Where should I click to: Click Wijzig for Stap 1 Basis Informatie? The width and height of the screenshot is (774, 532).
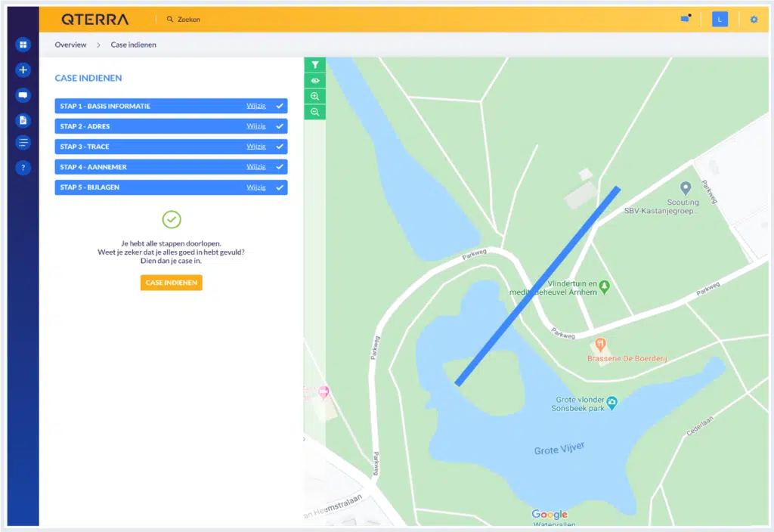(256, 106)
